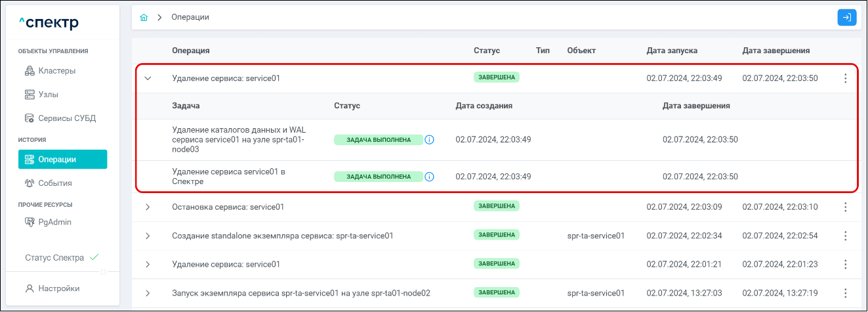Click the 'Спектр' logo

pos(49,24)
